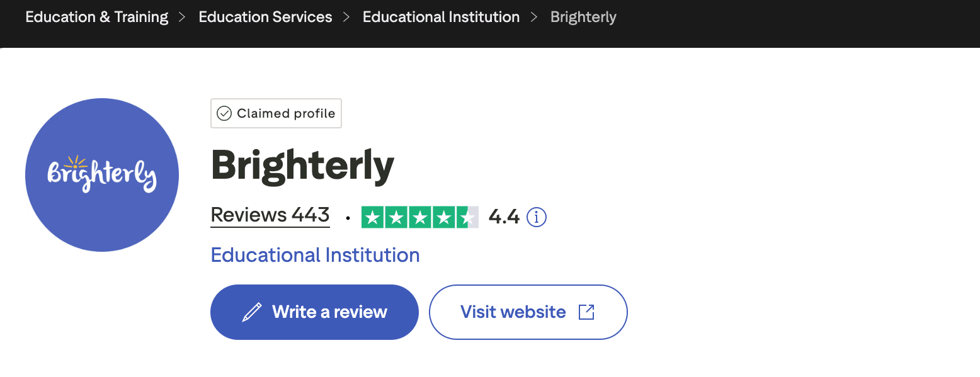Select the first green star in the rating

[x=372, y=217]
